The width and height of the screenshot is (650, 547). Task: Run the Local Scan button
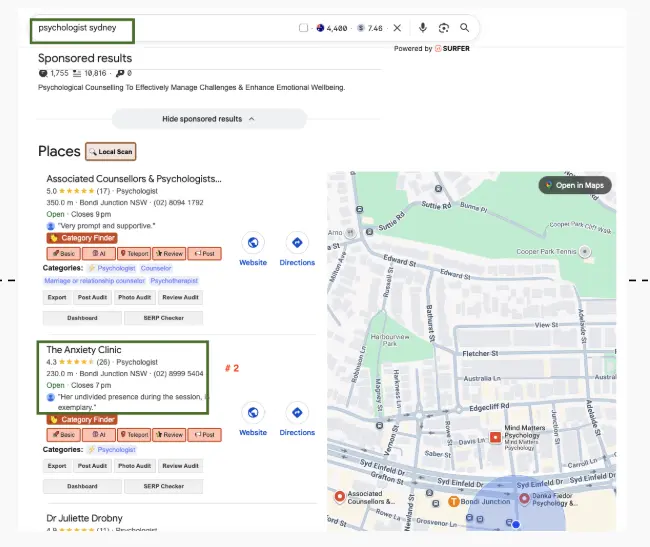[111, 152]
